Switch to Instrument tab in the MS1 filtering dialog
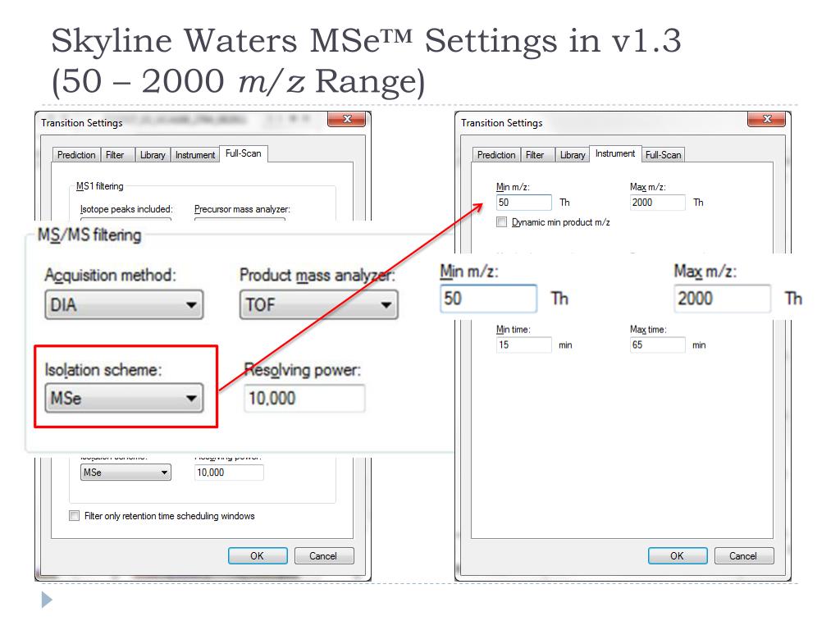840x630 pixels. [195, 155]
